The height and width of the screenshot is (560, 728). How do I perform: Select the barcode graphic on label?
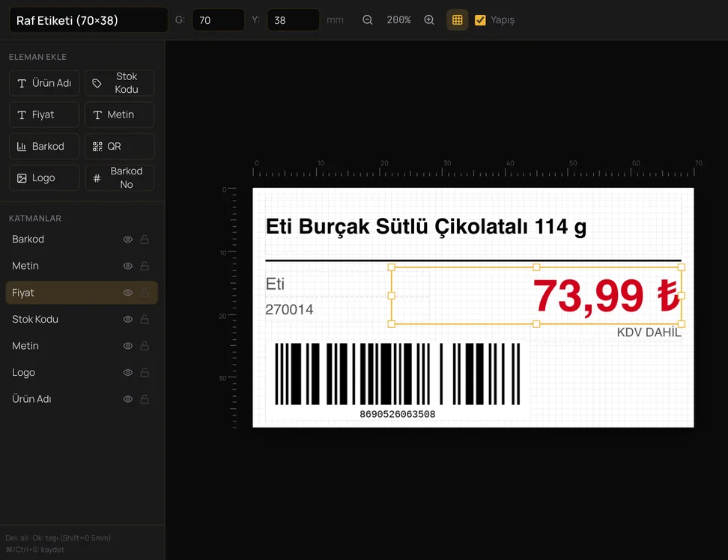(398, 374)
